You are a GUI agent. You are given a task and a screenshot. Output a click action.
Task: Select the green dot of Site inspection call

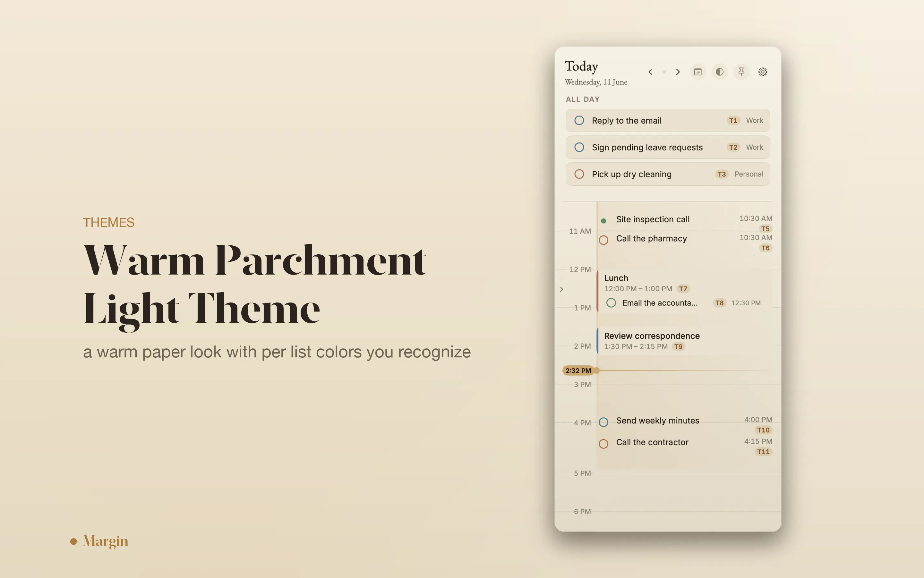pos(604,221)
